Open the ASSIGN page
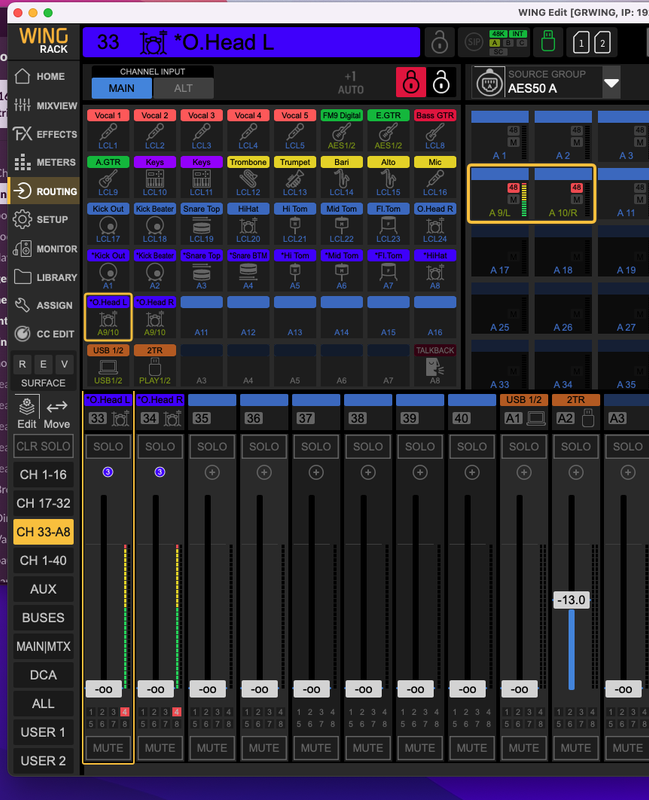649x800 pixels. [x=43, y=305]
